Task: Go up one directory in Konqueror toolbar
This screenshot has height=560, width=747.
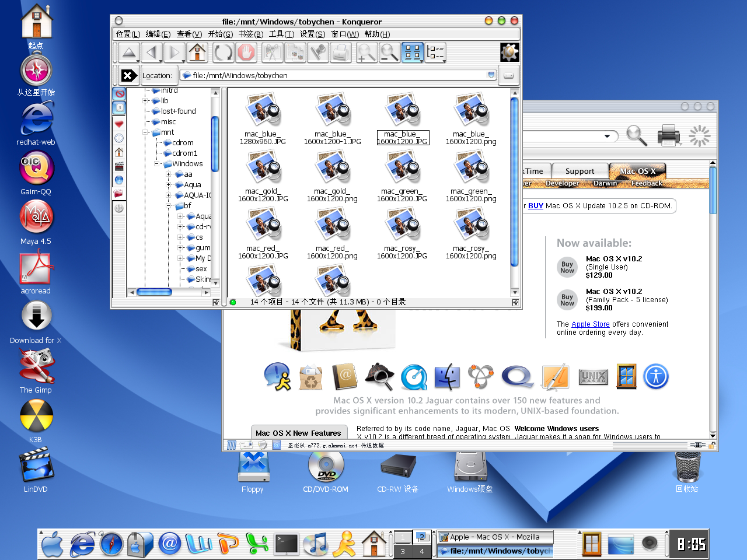Action: (x=129, y=53)
